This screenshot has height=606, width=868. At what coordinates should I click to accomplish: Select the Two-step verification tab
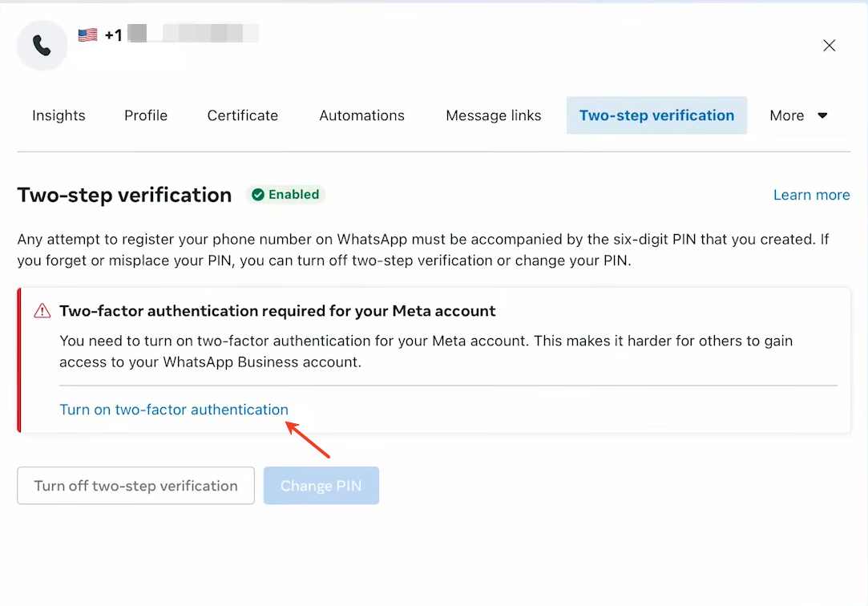[x=656, y=115]
